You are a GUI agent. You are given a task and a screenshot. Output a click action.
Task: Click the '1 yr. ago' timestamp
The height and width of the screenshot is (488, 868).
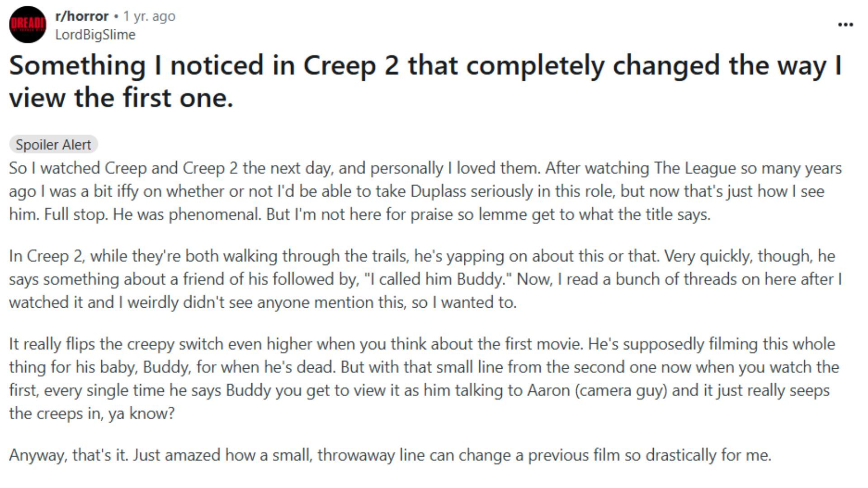tap(149, 16)
